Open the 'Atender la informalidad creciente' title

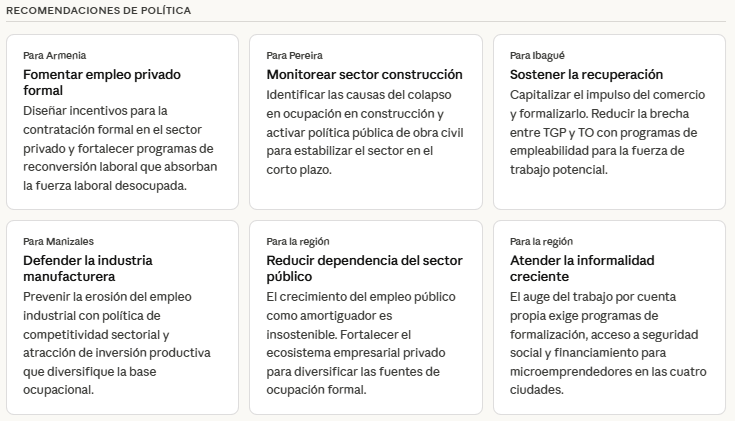(582, 268)
